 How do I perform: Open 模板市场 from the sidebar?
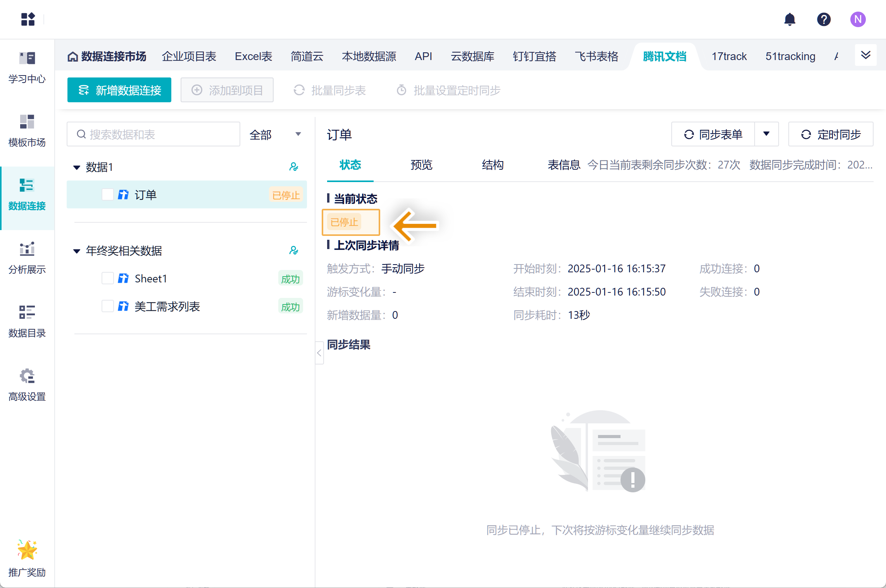tap(27, 131)
